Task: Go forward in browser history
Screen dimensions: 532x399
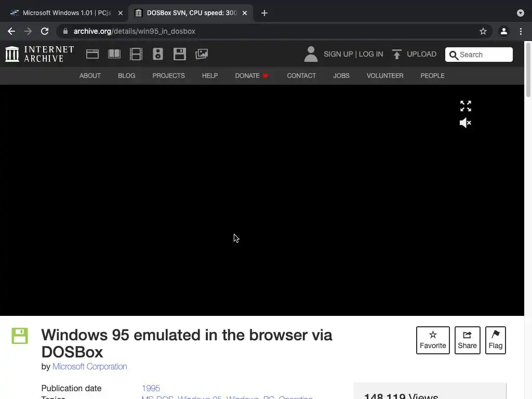Action: 28,31
